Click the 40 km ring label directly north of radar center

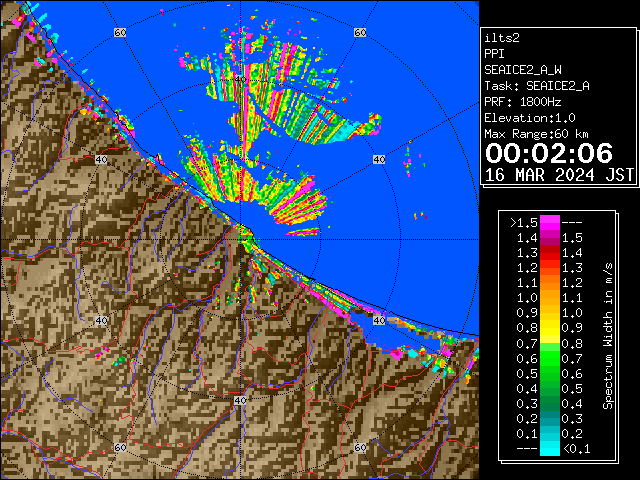(240, 79)
